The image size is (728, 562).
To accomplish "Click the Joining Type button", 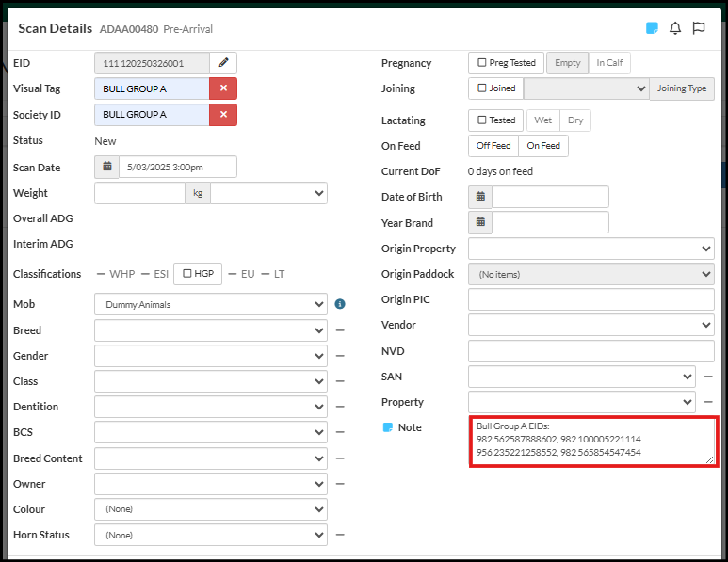I will tap(682, 88).
